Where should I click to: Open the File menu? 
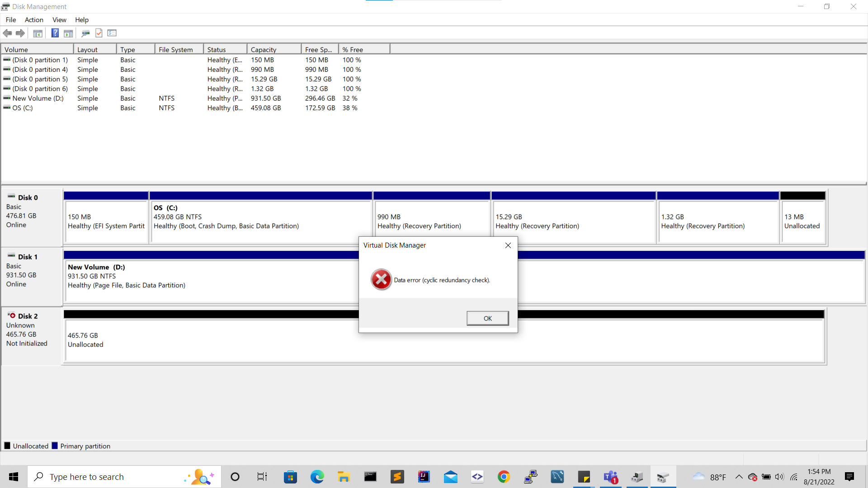click(11, 20)
